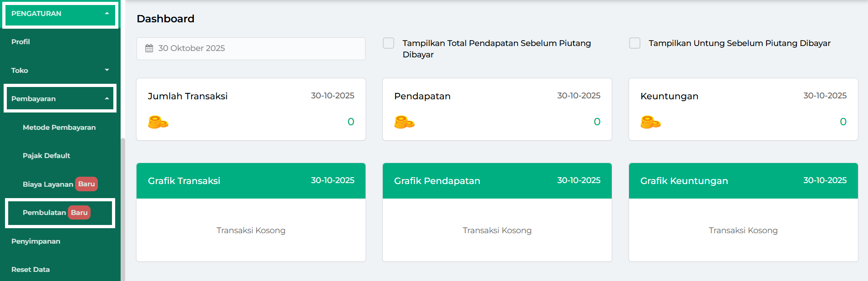Click the calendar icon in date field

pyautogui.click(x=149, y=48)
